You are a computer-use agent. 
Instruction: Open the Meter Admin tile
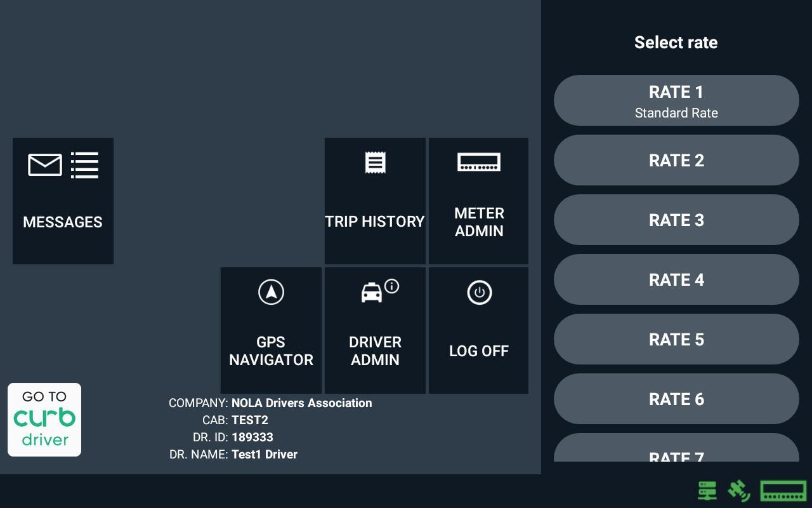click(x=479, y=201)
